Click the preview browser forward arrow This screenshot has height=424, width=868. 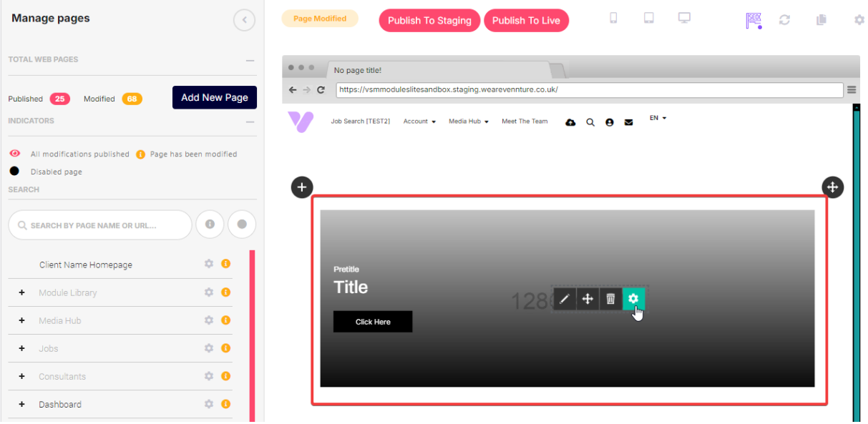pyautogui.click(x=306, y=90)
